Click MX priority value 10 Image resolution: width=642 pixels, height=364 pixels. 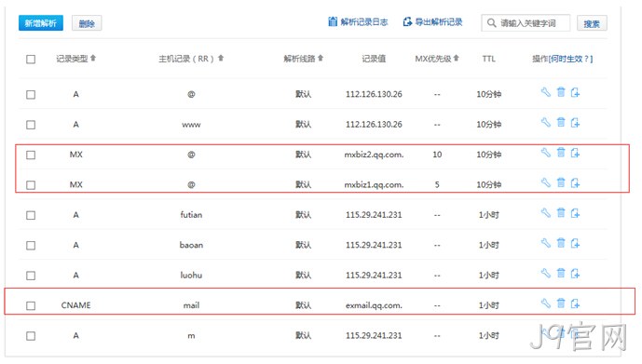point(437,155)
